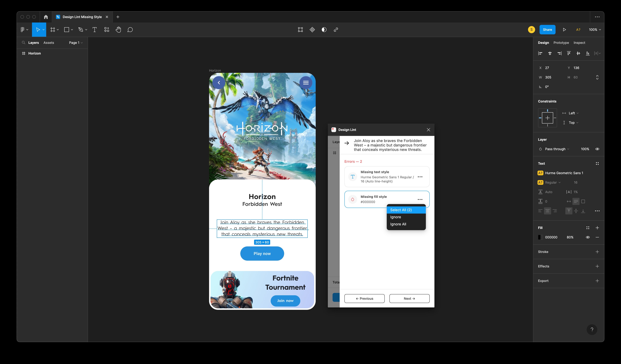This screenshot has width=621, height=364.
Task: Expand the Page 1 selector
Action: (76, 43)
